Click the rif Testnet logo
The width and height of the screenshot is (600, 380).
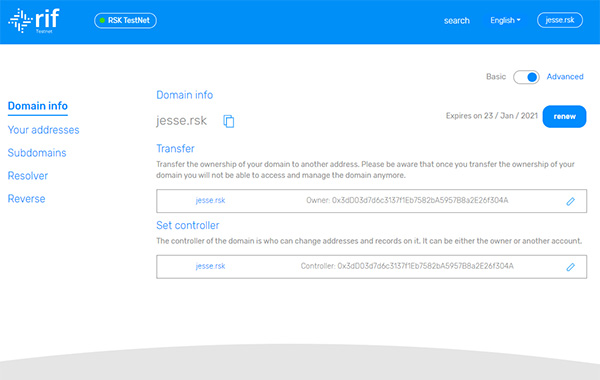(34, 21)
